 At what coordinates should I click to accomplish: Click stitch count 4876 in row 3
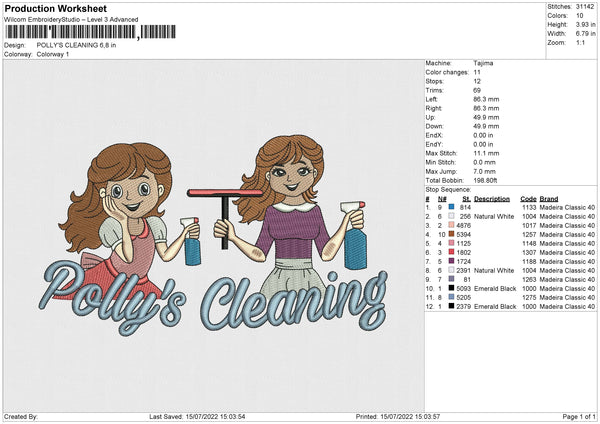click(x=463, y=225)
